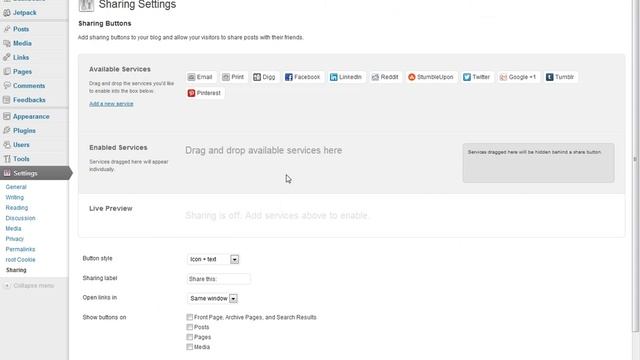
Task: Open Writing settings submenu link
Action: click(15, 197)
